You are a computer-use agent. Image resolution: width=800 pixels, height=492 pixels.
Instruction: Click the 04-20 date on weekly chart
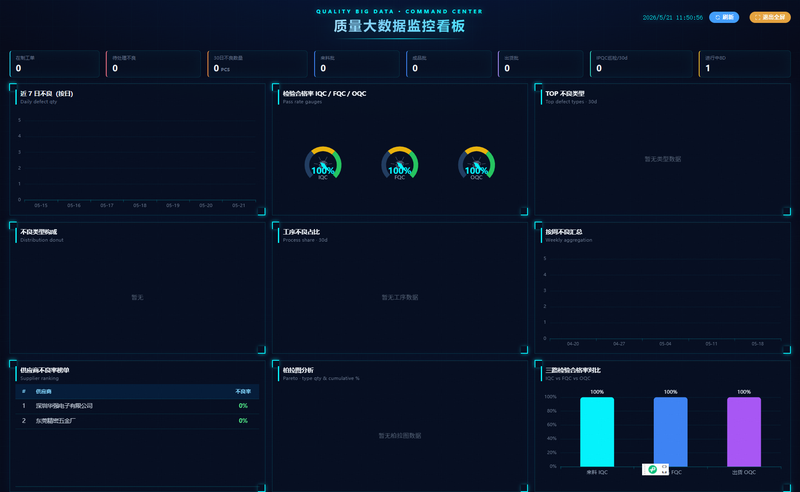tap(573, 344)
